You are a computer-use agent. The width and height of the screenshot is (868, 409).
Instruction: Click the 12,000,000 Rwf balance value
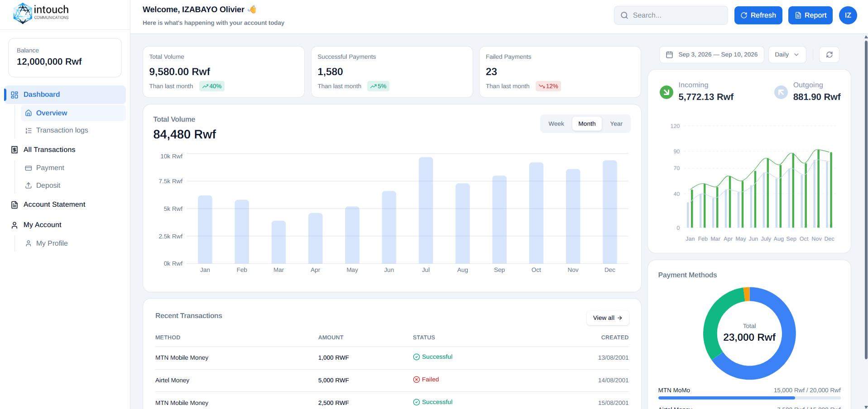pos(49,62)
